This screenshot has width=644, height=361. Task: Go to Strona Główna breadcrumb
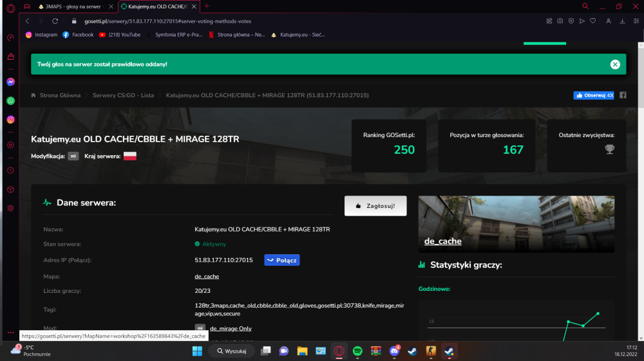point(60,95)
